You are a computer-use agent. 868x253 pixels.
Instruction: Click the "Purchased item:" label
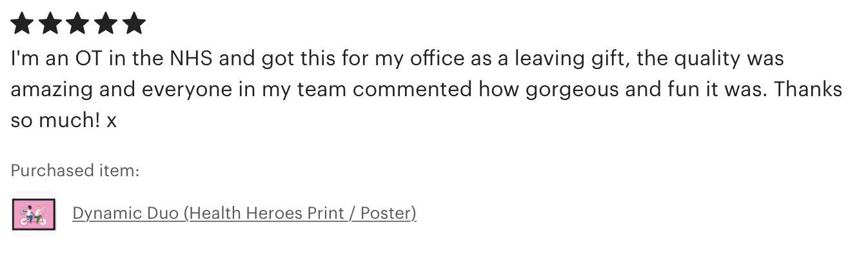coord(75,170)
